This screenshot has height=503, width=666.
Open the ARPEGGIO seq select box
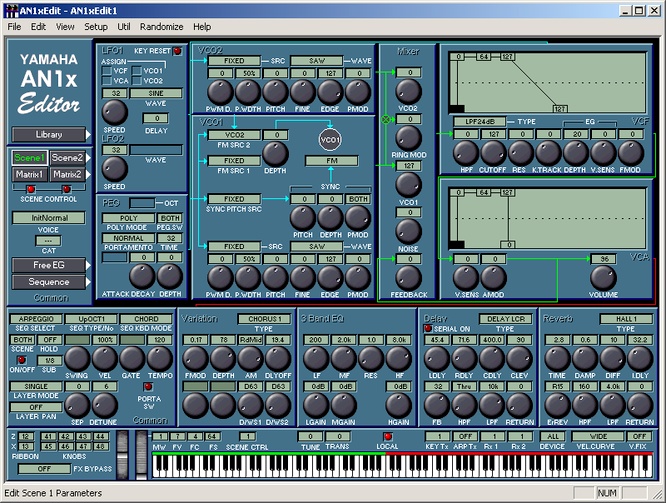[36, 319]
